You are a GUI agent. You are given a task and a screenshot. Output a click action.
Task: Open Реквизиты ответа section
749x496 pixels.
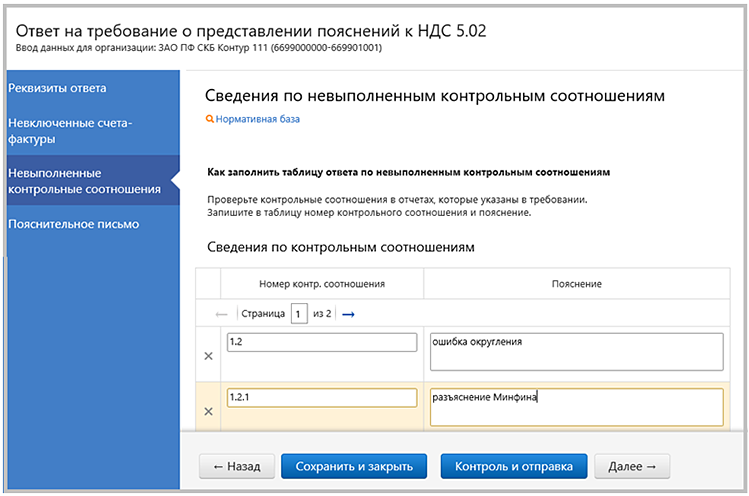click(58, 87)
